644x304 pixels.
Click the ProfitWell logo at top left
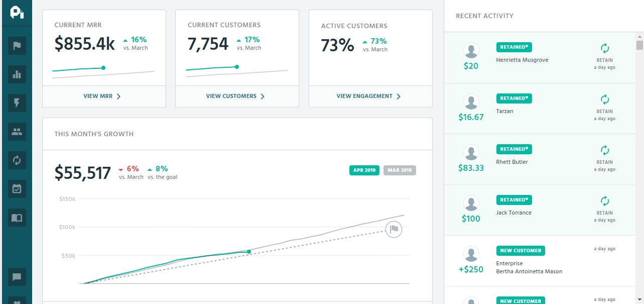coord(17,12)
